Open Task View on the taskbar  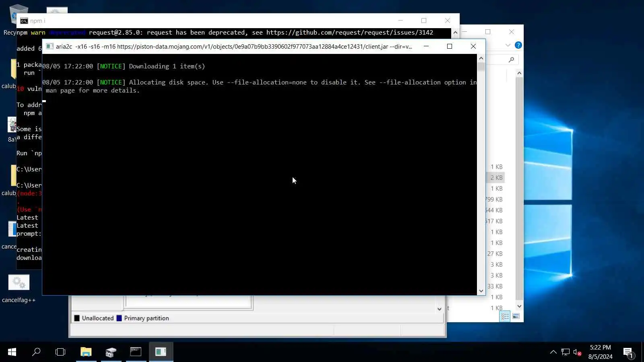click(x=60, y=352)
